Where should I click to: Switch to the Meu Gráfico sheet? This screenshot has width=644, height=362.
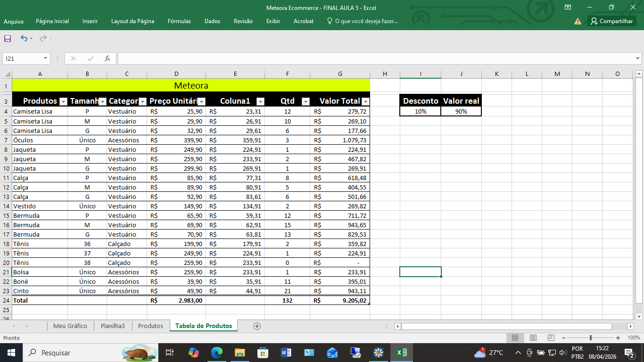coord(70,326)
